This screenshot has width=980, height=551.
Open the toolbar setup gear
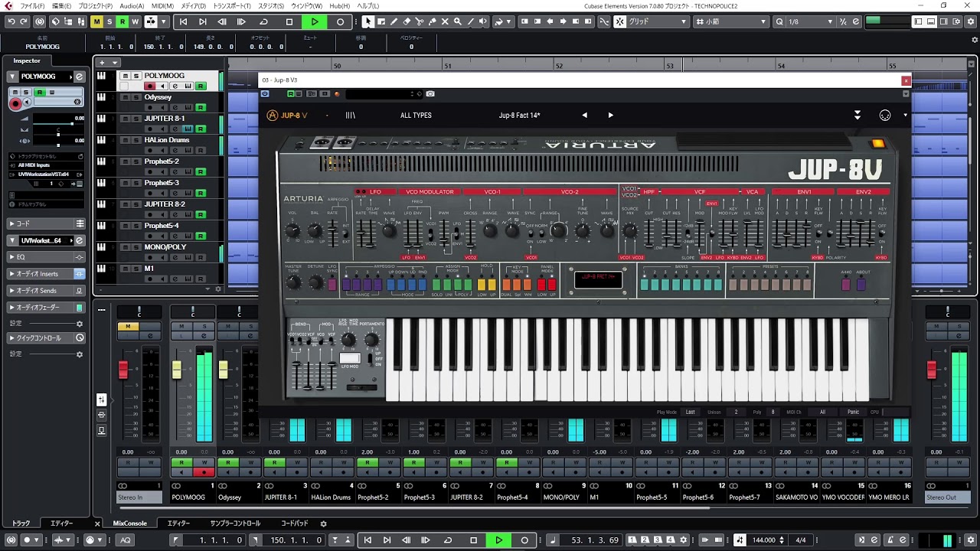[x=972, y=21]
